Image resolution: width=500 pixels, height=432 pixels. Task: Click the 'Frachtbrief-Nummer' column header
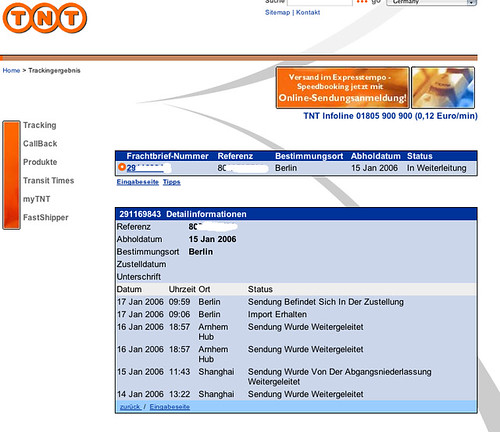(x=167, y=156)
